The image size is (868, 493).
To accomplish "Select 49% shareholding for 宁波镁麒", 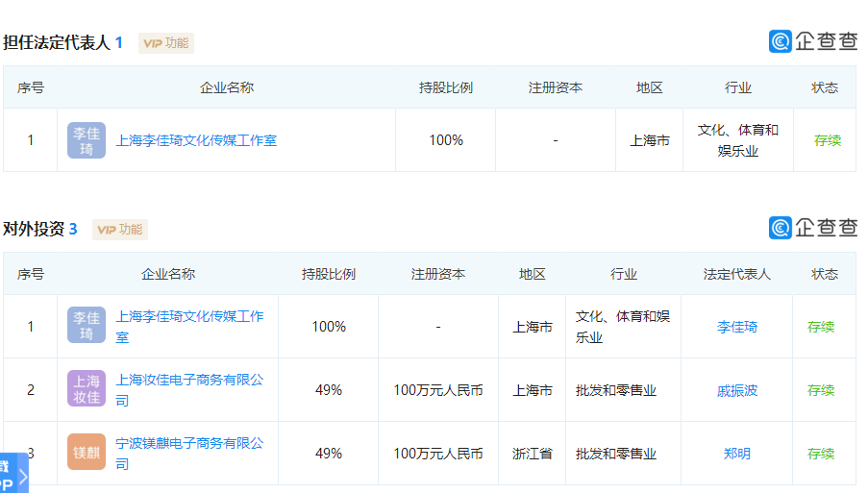I will coord(329,454).
